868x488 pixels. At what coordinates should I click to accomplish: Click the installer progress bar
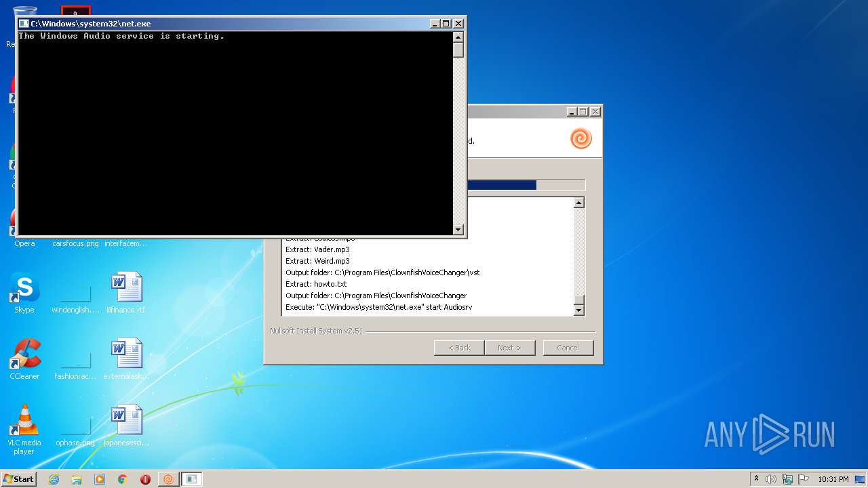pyautogui.click(x=526, y=185)
